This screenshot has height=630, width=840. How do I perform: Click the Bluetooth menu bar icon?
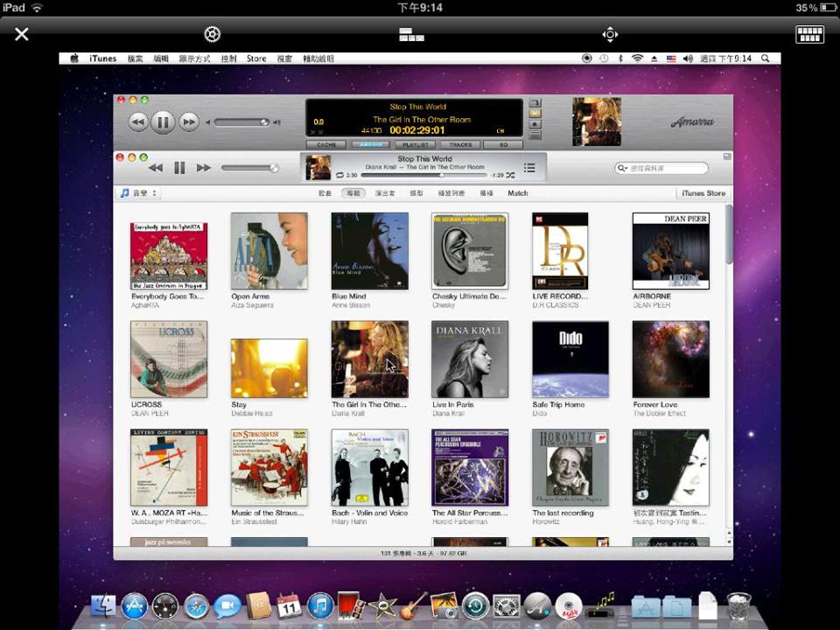(620, 59)
